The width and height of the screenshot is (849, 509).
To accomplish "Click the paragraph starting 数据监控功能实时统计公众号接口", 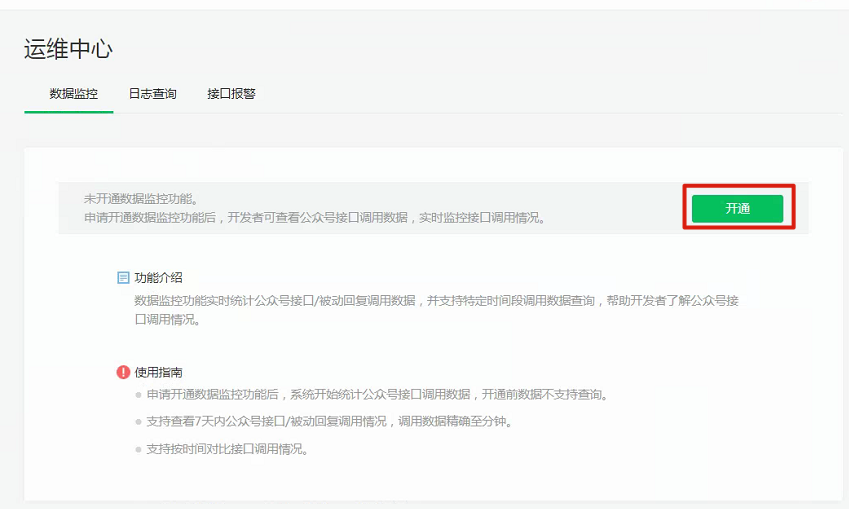I will pyautogui.click(x=436, y=310).
